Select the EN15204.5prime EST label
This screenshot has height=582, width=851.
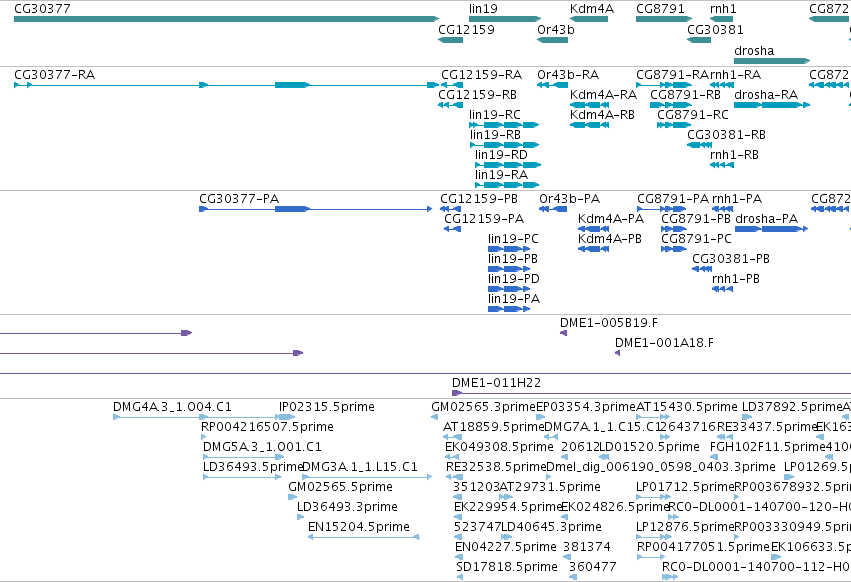359,527
